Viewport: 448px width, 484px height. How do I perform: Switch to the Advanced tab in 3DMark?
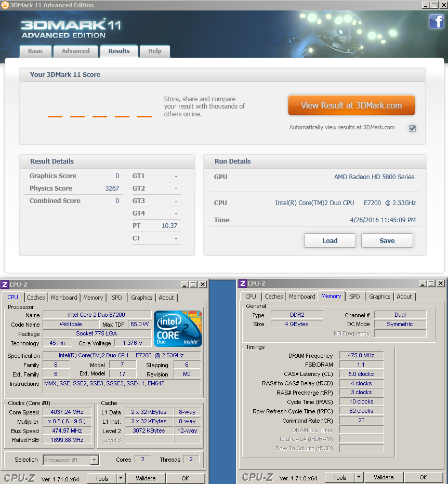(75, 51)
